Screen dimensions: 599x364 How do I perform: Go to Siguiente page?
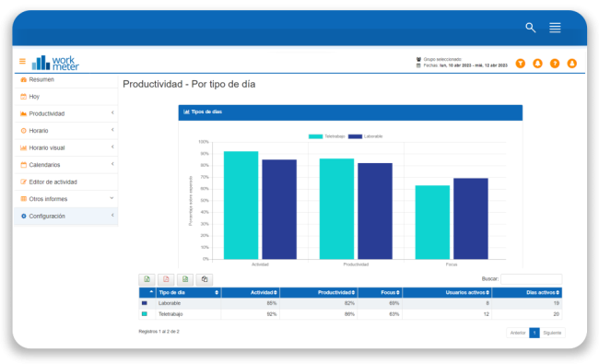[x=552, y=333]
